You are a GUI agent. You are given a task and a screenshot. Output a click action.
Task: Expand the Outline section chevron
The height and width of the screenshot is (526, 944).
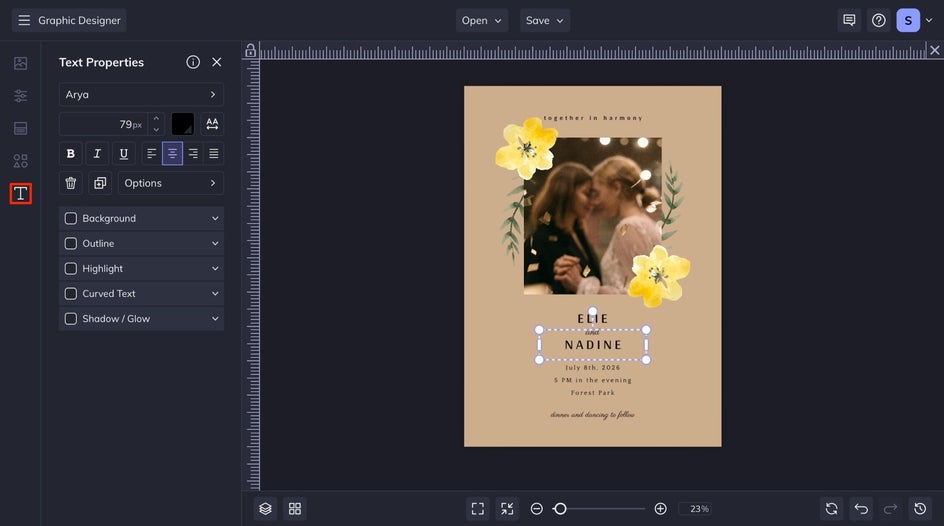[x=215, y=244]
